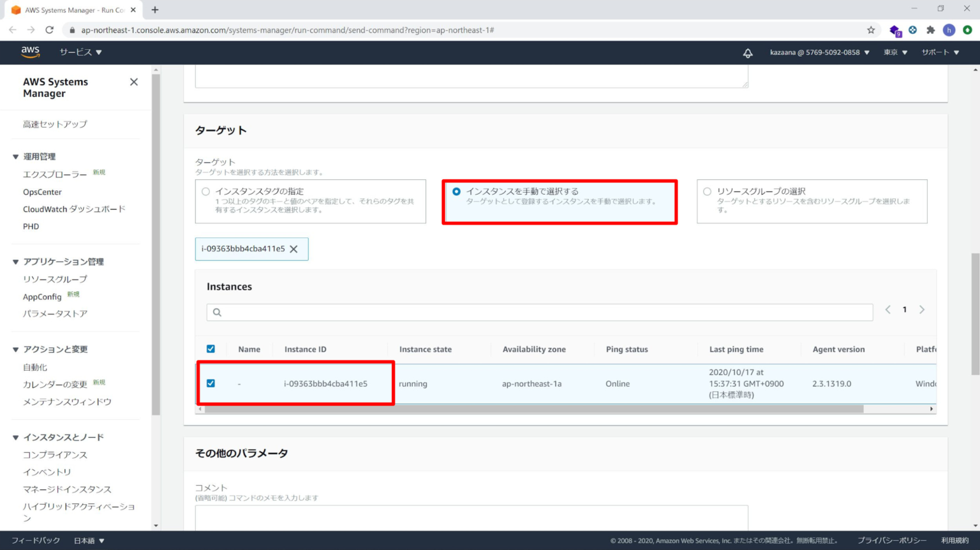The image size is (980, 550).
Task: Open notifications via the bell icon
Action: 747,52
